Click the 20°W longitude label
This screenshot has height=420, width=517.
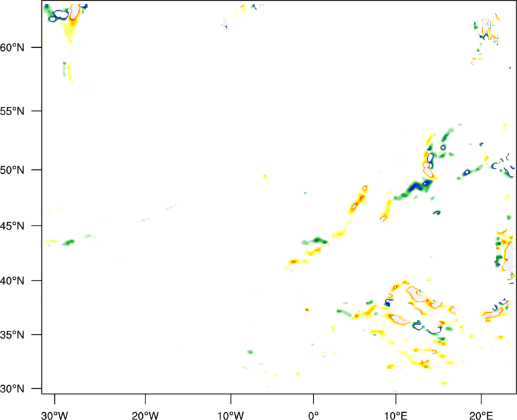(145, 415)
